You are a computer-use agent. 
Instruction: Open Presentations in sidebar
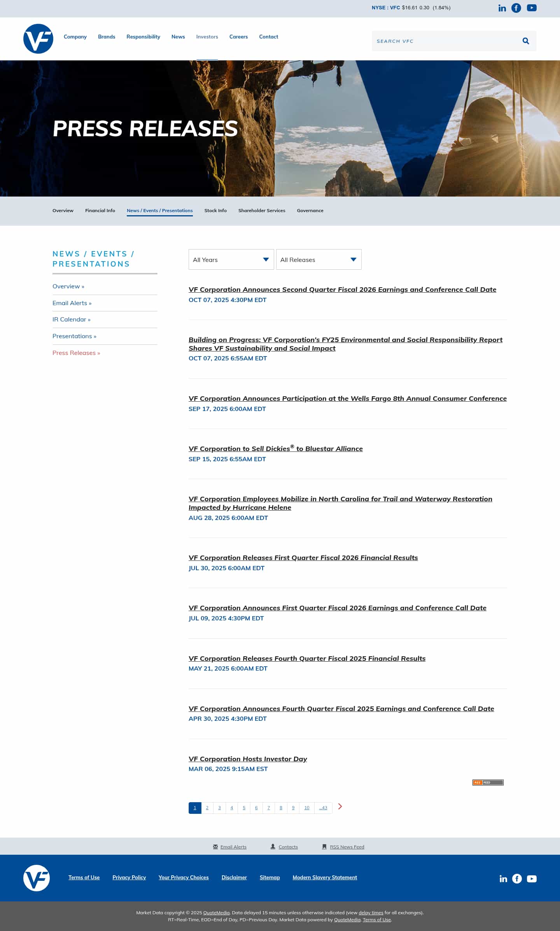74,336
